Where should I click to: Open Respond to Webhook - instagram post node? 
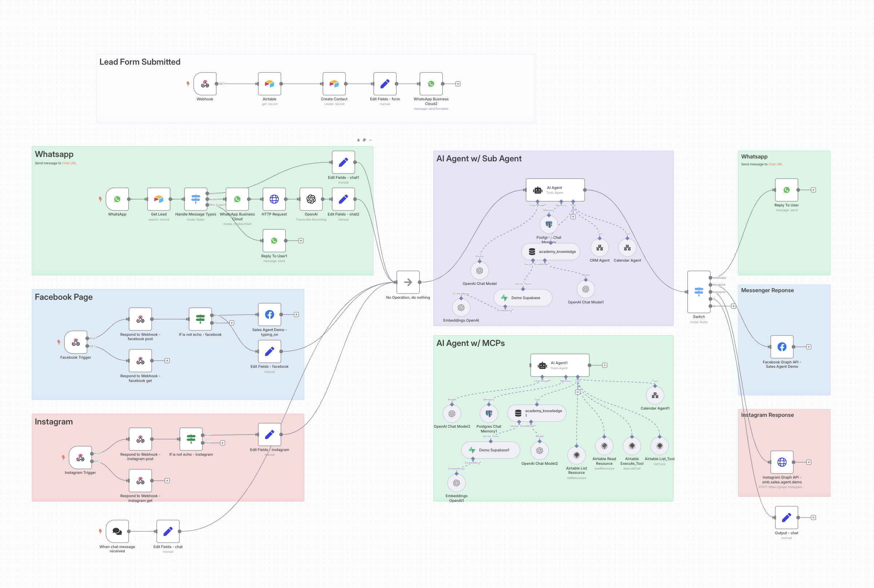click(x=140, y=439)
